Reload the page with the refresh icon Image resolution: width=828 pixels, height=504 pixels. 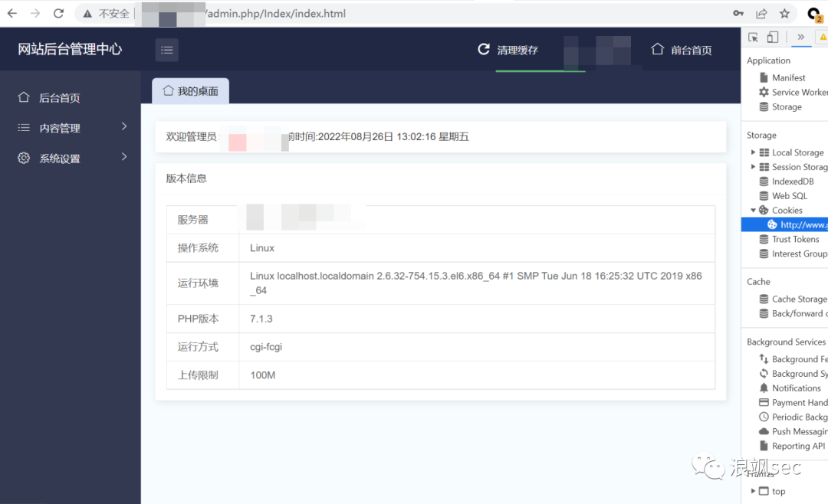(x=58, y=13)
